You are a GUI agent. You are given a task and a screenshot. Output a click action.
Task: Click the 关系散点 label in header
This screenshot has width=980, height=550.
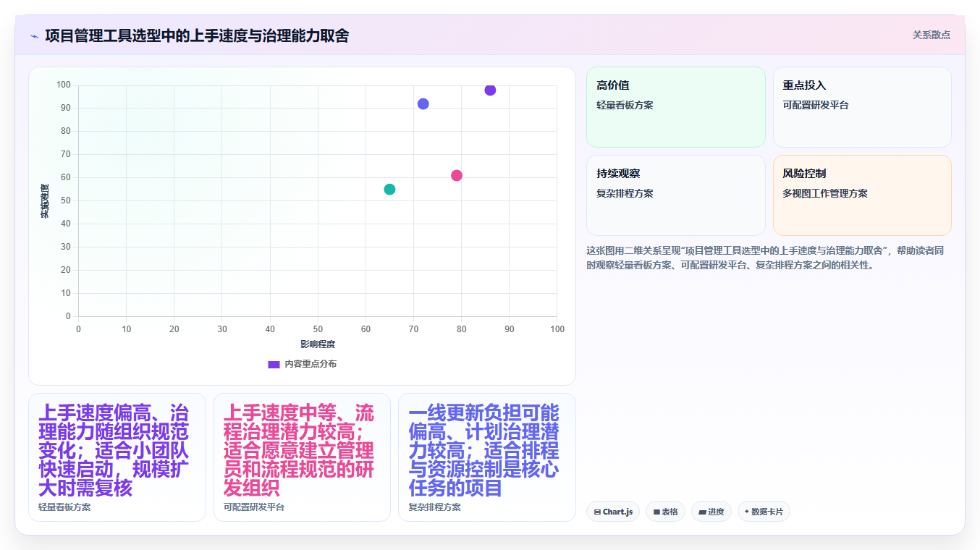931,35
